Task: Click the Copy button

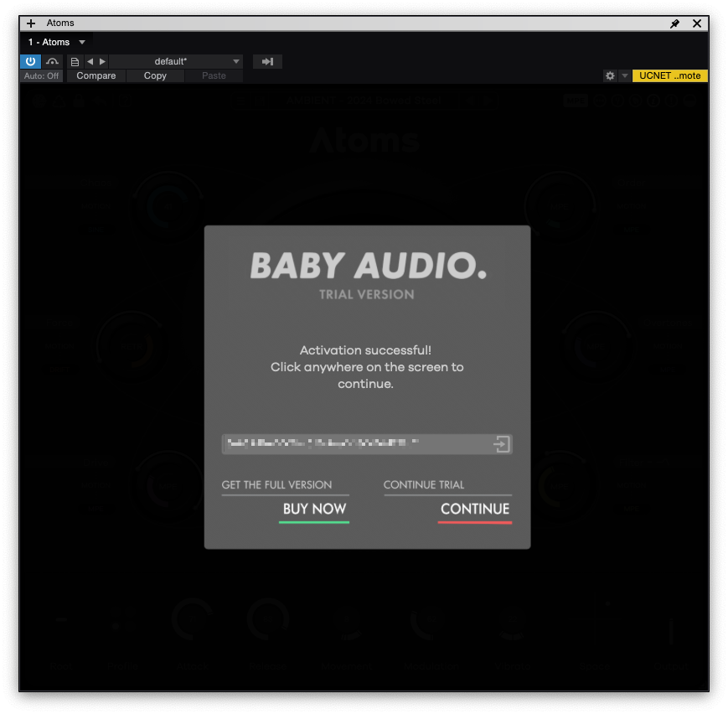Action: (x=155, y=75)
